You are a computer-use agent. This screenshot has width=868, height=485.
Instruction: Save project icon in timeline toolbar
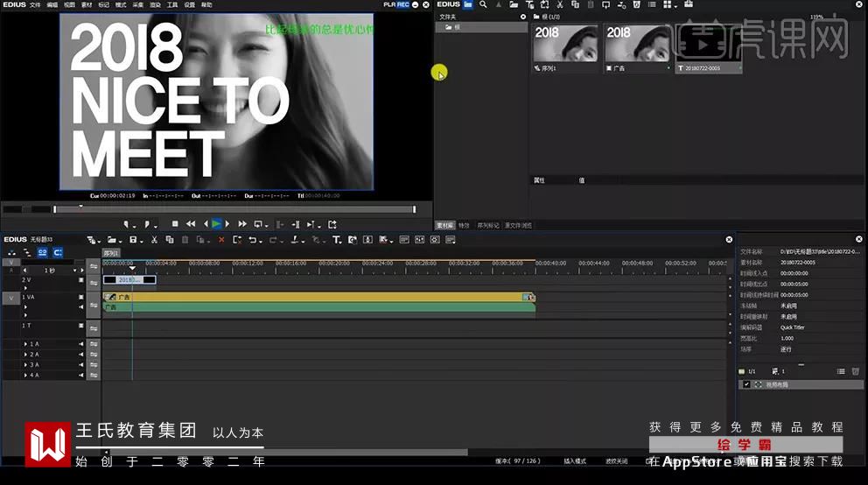[x=134, y=240]
